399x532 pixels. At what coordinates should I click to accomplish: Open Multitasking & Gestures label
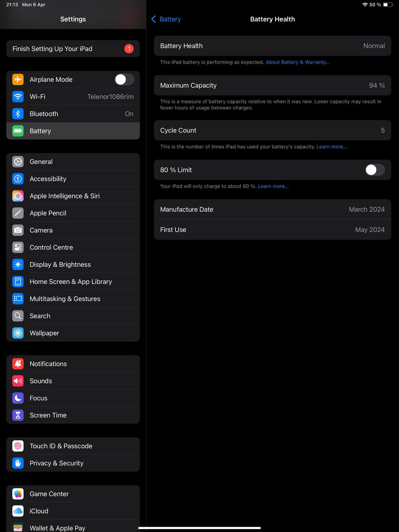tap(65, 299)
